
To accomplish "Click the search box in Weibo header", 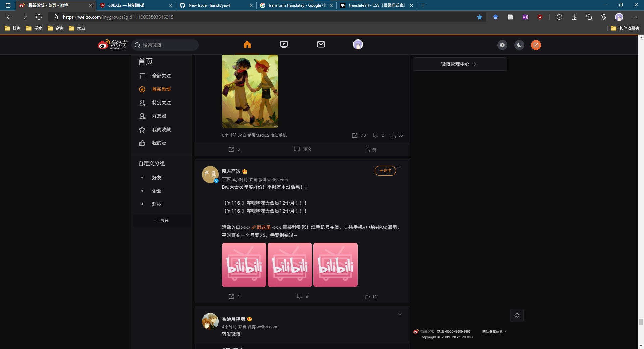I will click(165, 45).
